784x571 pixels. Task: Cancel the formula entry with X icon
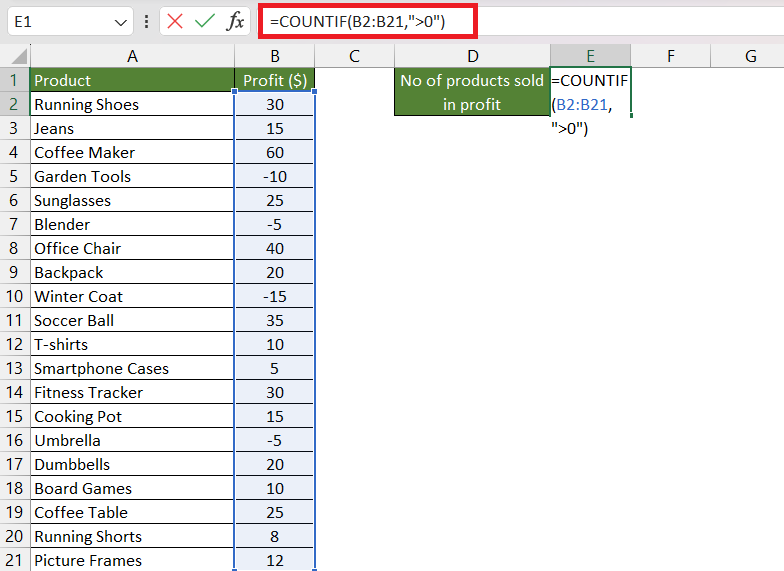[x=174, y=22]
